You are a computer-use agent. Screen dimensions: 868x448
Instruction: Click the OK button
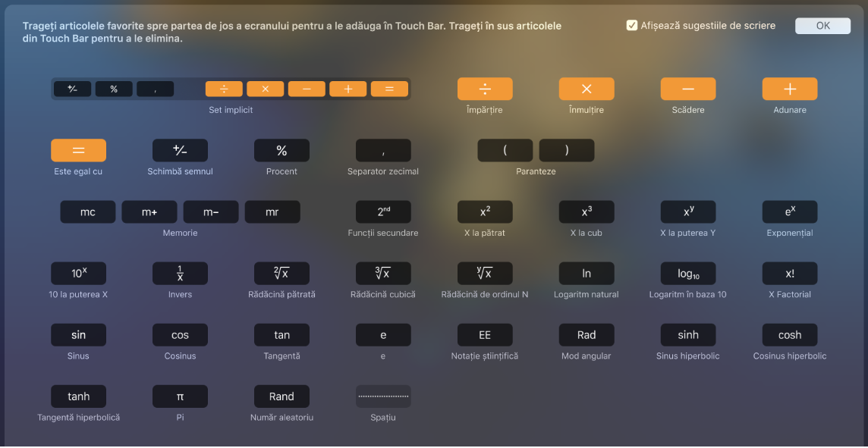coord(822,25)
